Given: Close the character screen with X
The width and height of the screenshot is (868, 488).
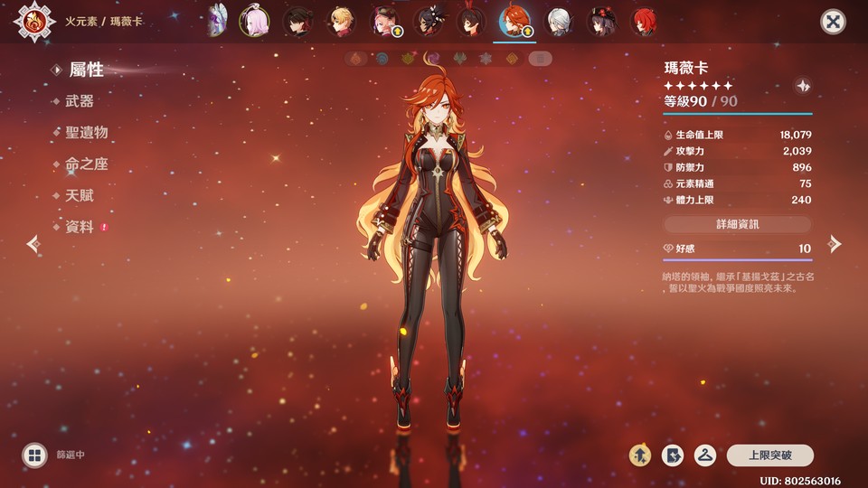Looking at the screenshot, I should coord(833,23).
